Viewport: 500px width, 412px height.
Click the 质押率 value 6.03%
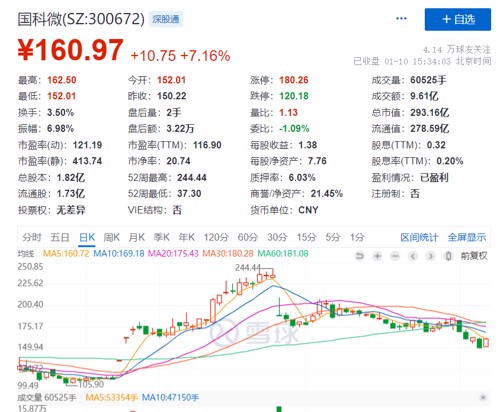tap(302, 177)
